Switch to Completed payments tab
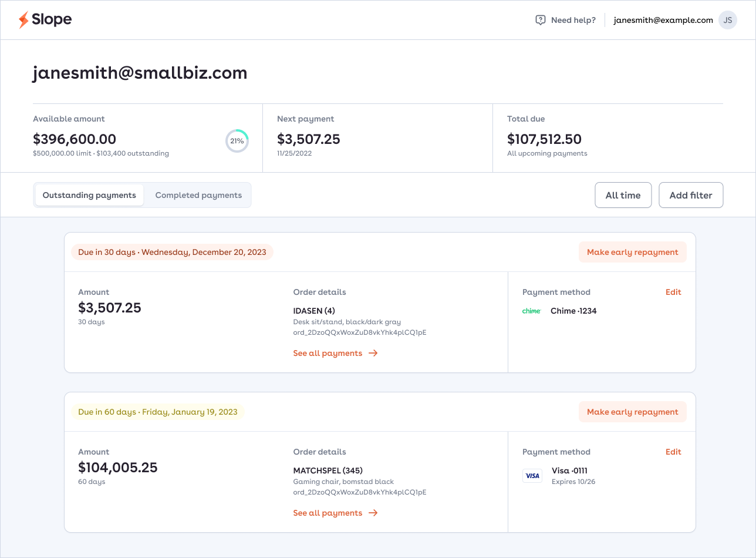 coord(198,195)
